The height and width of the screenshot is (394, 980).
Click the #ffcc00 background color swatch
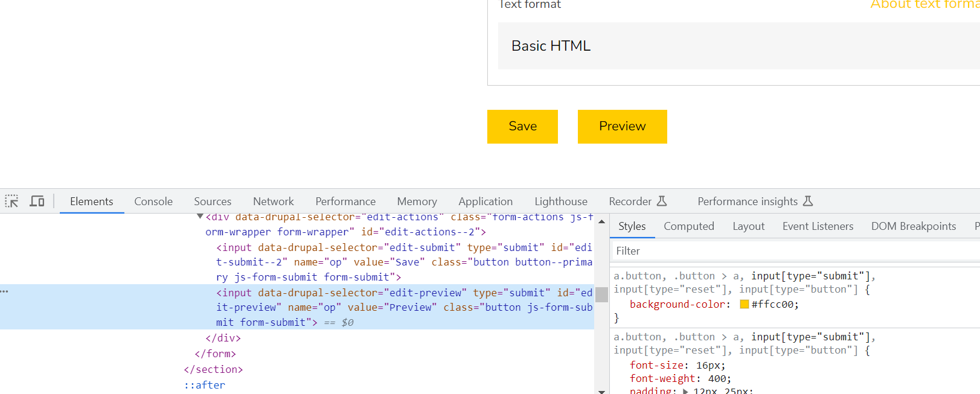point(745,305)
